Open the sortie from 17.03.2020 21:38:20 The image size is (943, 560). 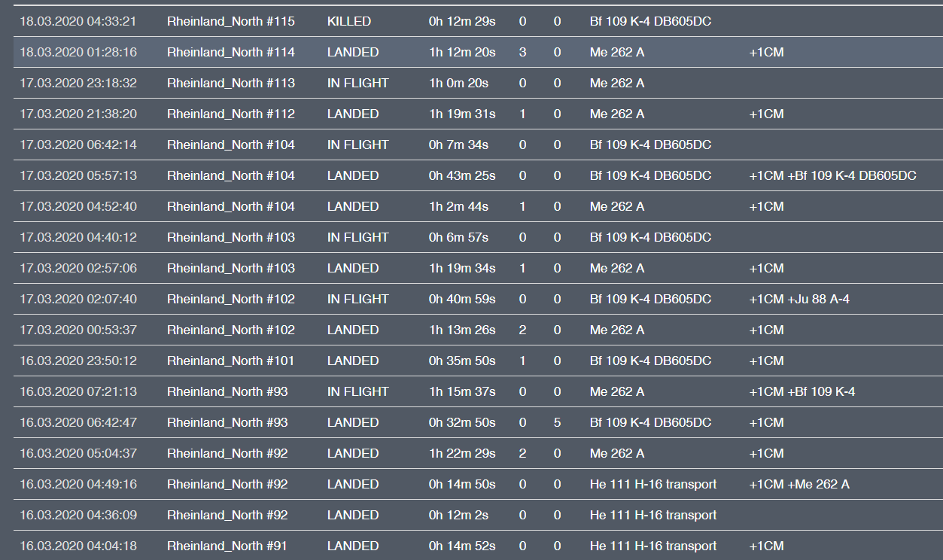point(78,114)
